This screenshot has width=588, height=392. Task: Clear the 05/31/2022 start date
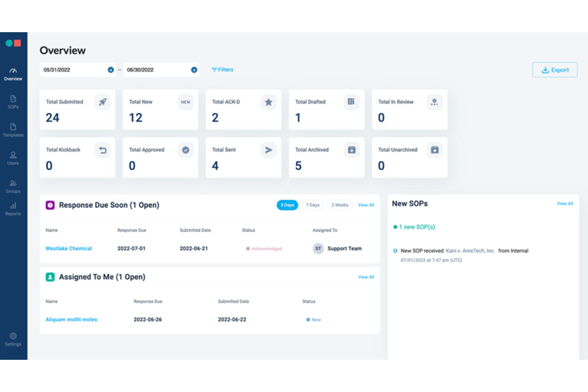[111, 70]
